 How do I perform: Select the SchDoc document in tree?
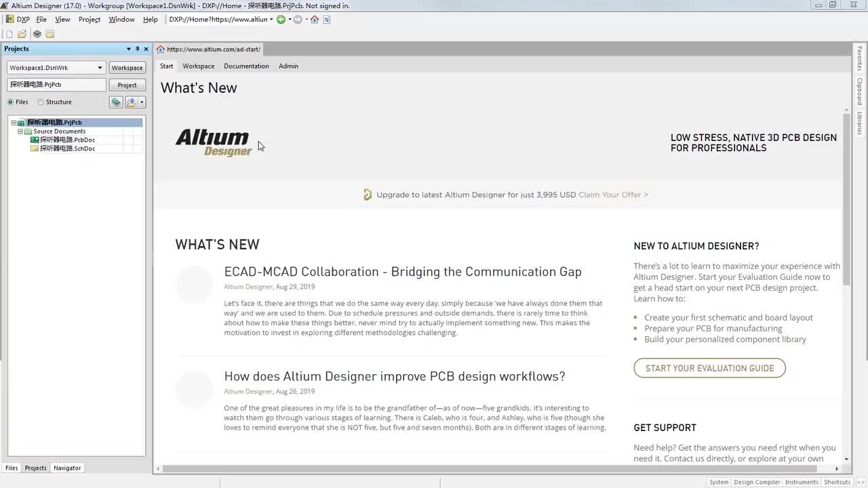coord(67,148)
